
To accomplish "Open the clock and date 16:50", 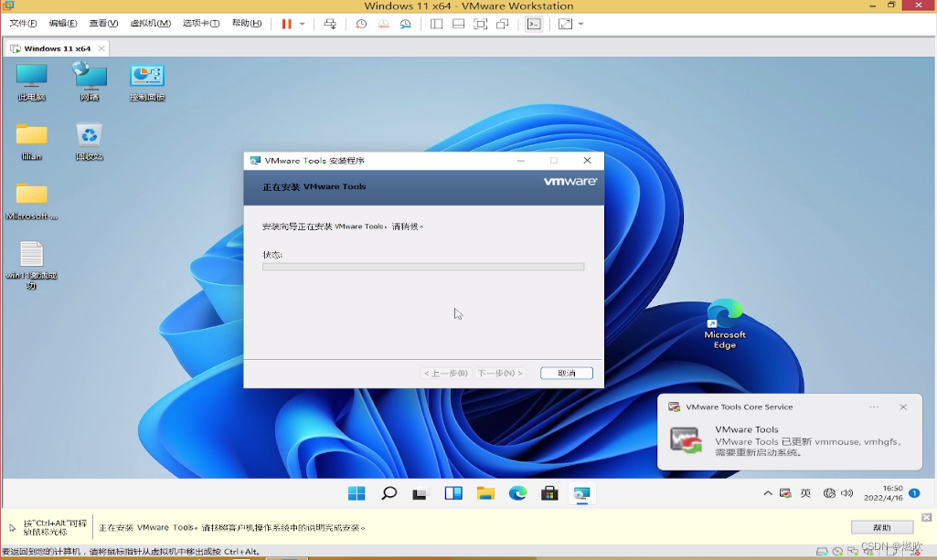I will click(x=883, y=493).
